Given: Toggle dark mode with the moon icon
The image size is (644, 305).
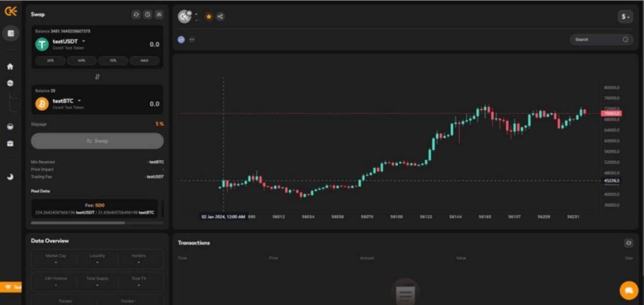Looking at the screenshot, I should click(10, 177).
